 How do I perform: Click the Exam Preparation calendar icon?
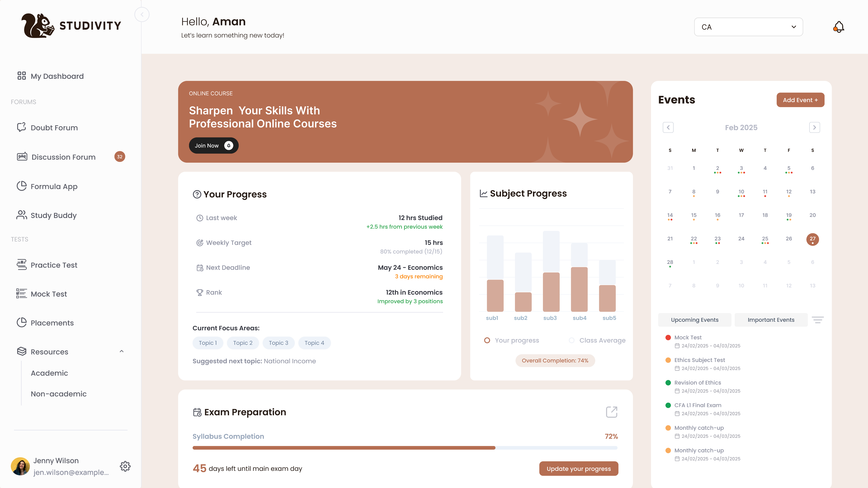(x=197, y=412)
